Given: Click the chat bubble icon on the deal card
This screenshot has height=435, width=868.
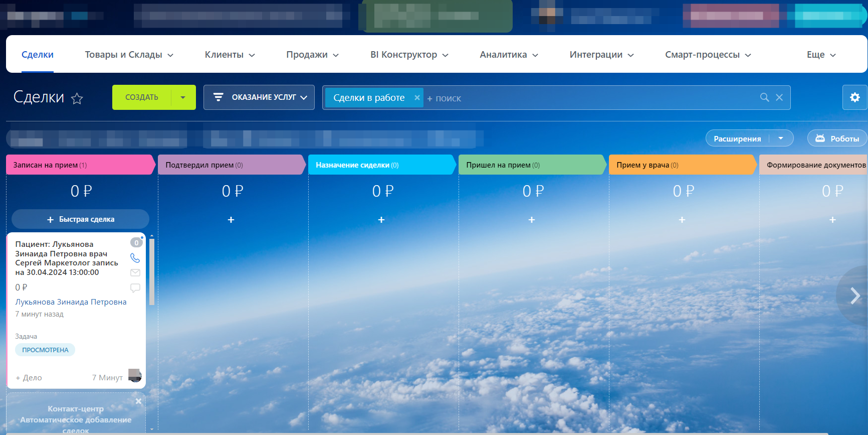Looking at the screenshot, I should click(135, 288).
